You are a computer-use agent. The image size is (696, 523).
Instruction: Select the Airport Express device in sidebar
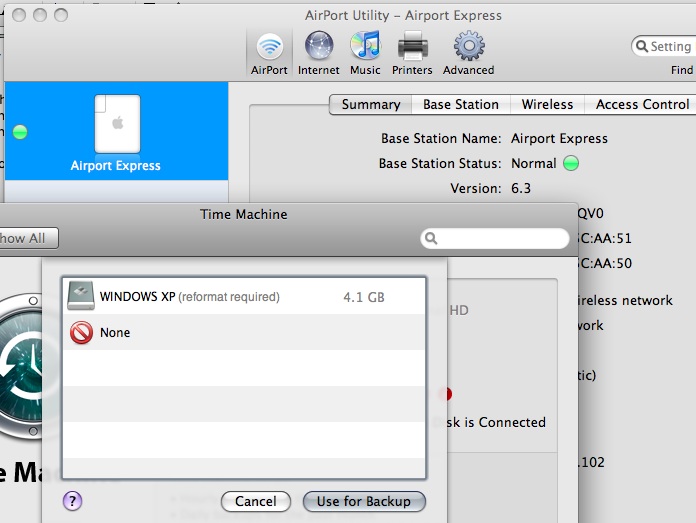pos(116,131)
